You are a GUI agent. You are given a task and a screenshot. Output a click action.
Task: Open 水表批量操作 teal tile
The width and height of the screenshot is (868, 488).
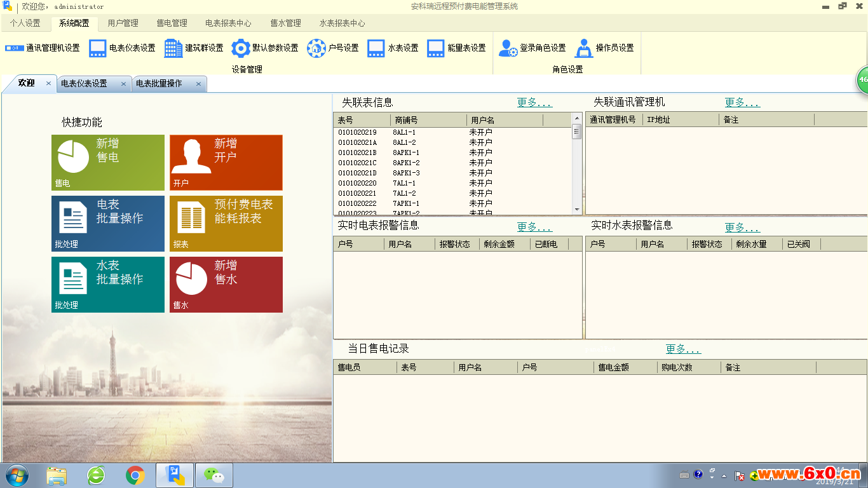(108, 285)
